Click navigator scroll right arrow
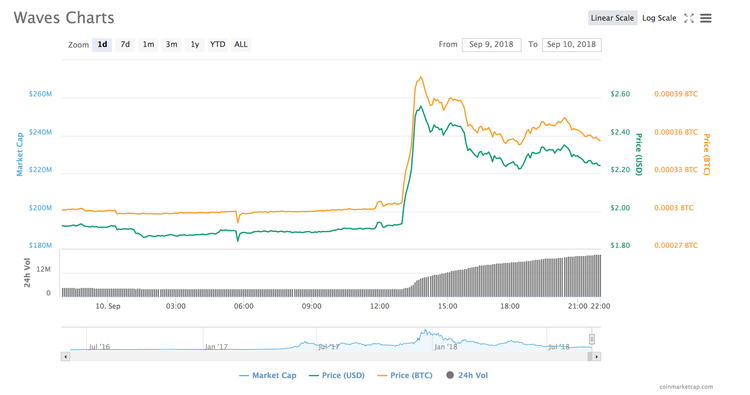The height and width of the screenshot is (395, 750). point(596,357)
